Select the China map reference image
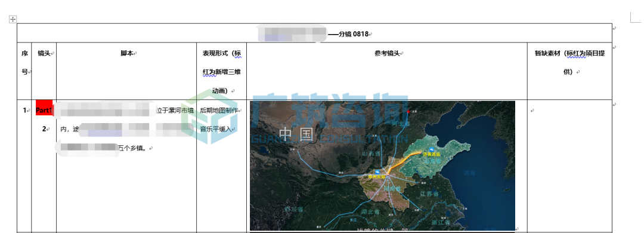The image size is (644, 233). click(382, 165)
